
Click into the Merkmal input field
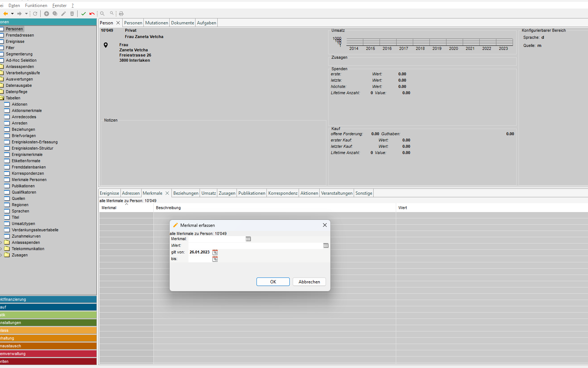217,239
